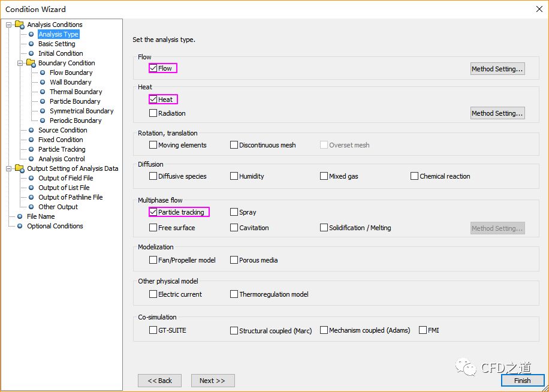Click the Boundary Condition folder icon
Screen dimensions: 549x392
pos(31,63)
